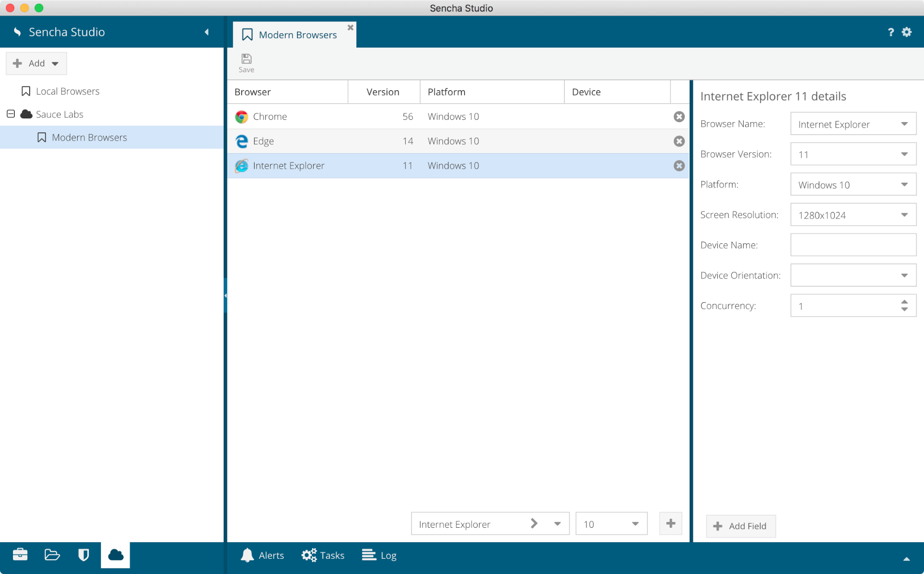Screen dimensions: 924x574
Task: Select the Chrome browser row
Action: tap(458, 117)
